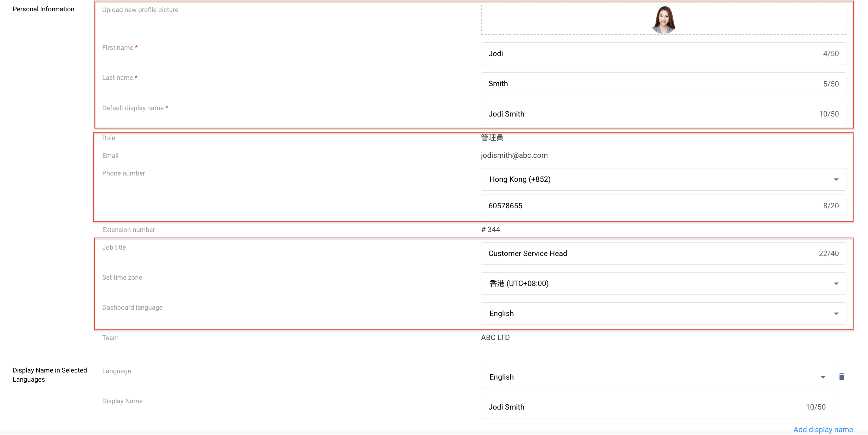Click the Personal Information section heading
The width and height of the screenshot is (868, 435).
coord(43,9)
